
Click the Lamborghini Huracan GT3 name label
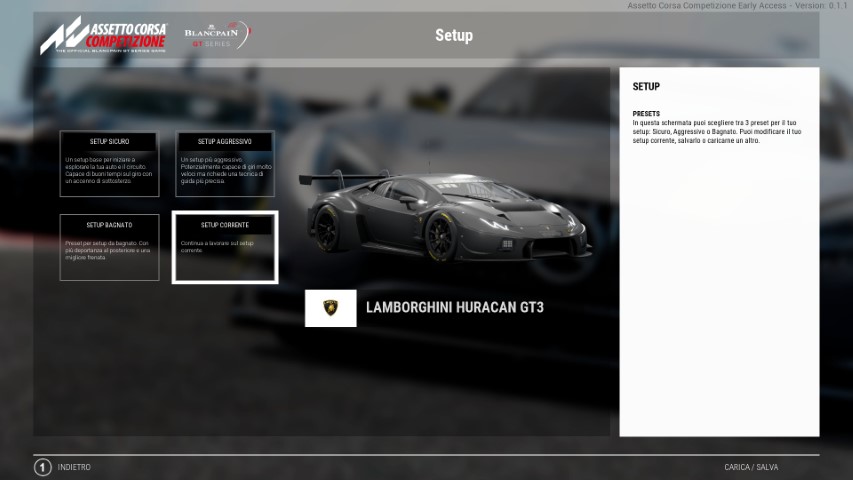[x=454, y=308]
